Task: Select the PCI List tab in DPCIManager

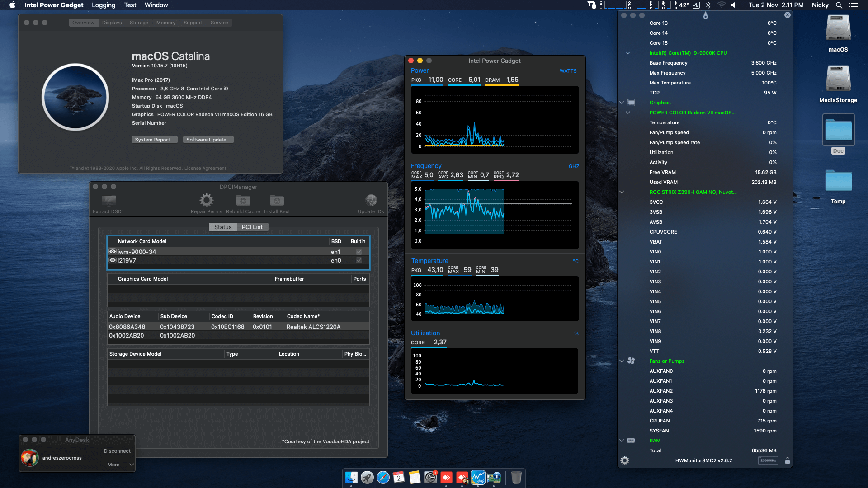Action: pyautogui.click(x=252, y=227)
